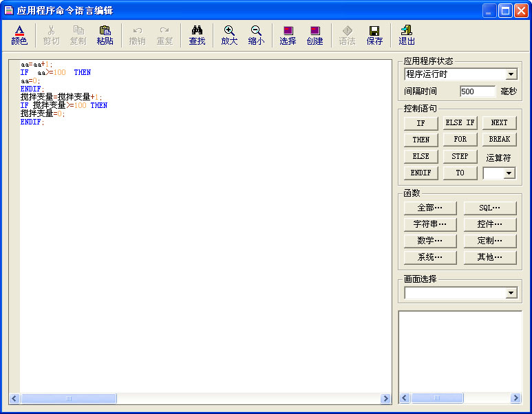Insert the NEXT statement
532x414 pixels.
click(x=500, y=122)
